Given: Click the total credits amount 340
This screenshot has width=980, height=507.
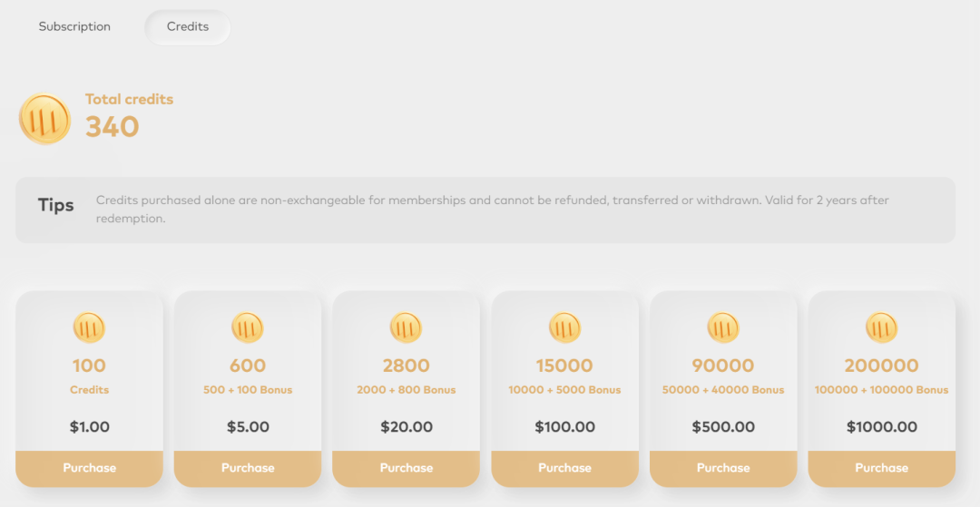Looking at the screenshot, I should 112,127.
